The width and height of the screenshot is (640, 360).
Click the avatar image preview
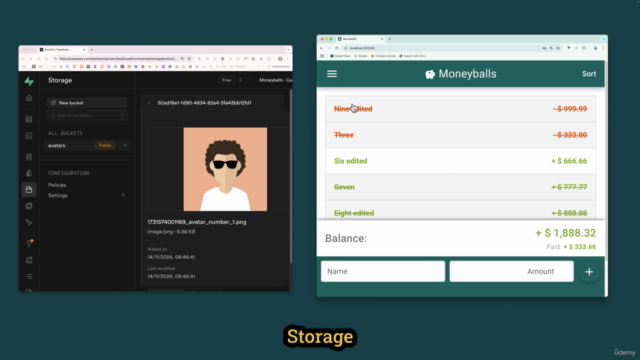(225, 169)
